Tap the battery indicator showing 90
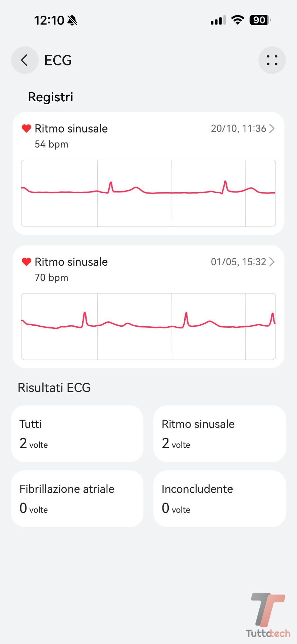The image size is (297, 644). pyautogui.click(x=260, y=20)
